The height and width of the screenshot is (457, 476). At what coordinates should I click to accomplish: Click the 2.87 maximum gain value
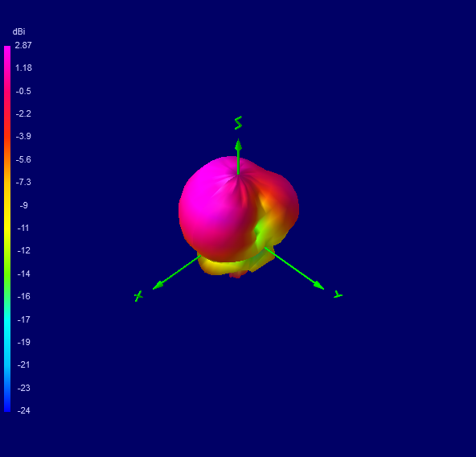coord(23,45)
